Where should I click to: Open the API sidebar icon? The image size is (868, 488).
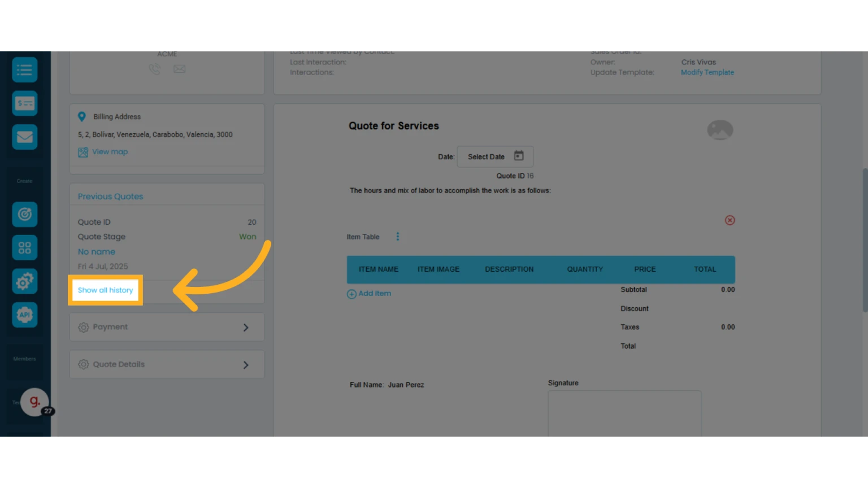click(25, 315)
